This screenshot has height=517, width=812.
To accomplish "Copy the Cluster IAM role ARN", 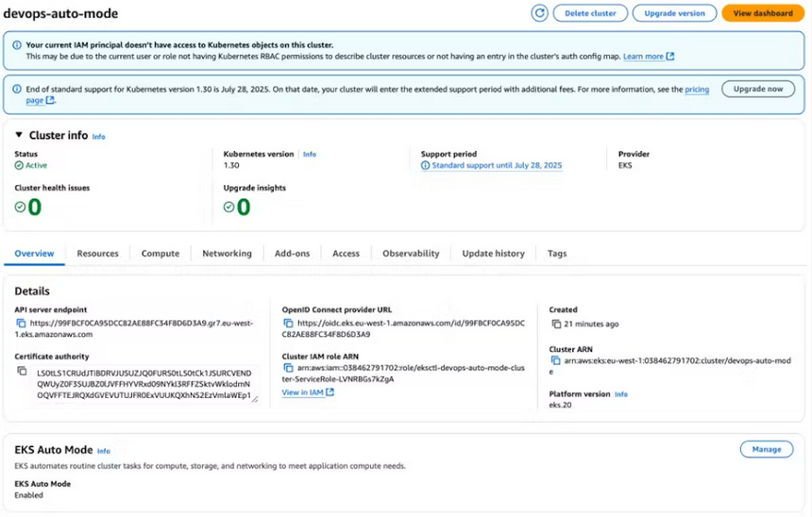I will click(288, 367).
